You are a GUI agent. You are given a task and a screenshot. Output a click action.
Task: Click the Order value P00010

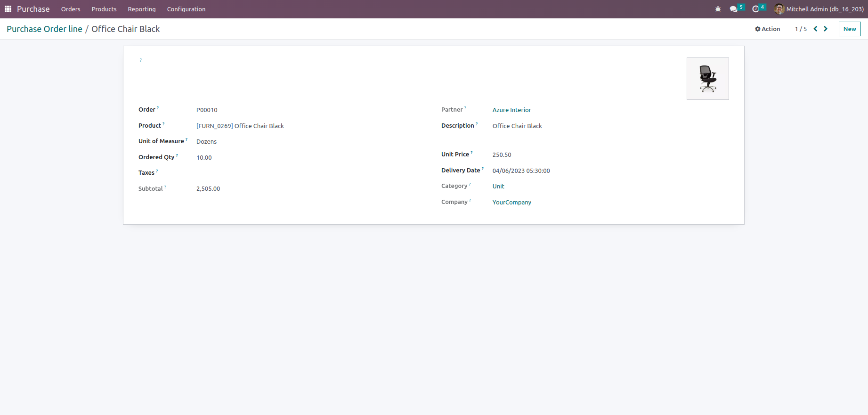pyautogui.click(x=207, y=110)
